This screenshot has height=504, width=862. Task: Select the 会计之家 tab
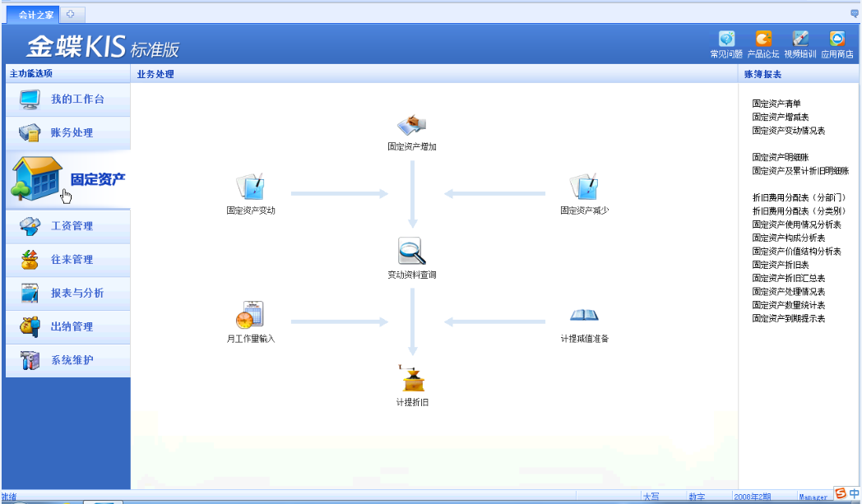coord(33,15)
